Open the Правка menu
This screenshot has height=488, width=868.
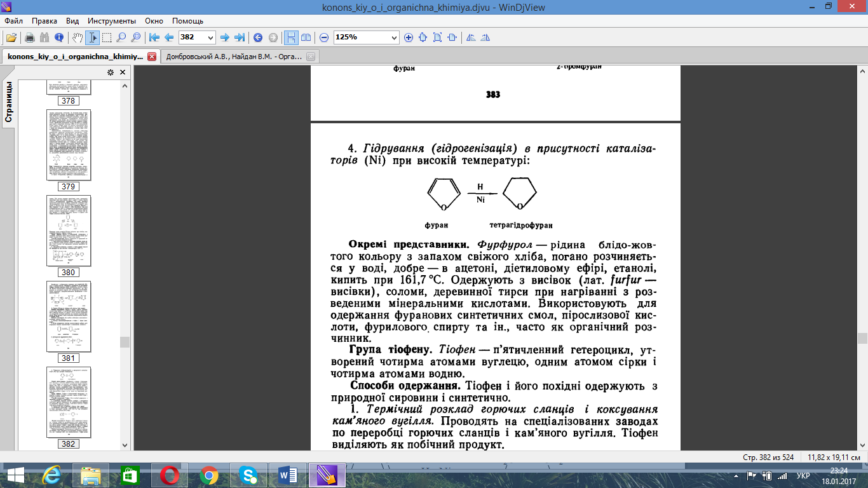point(44,21)
